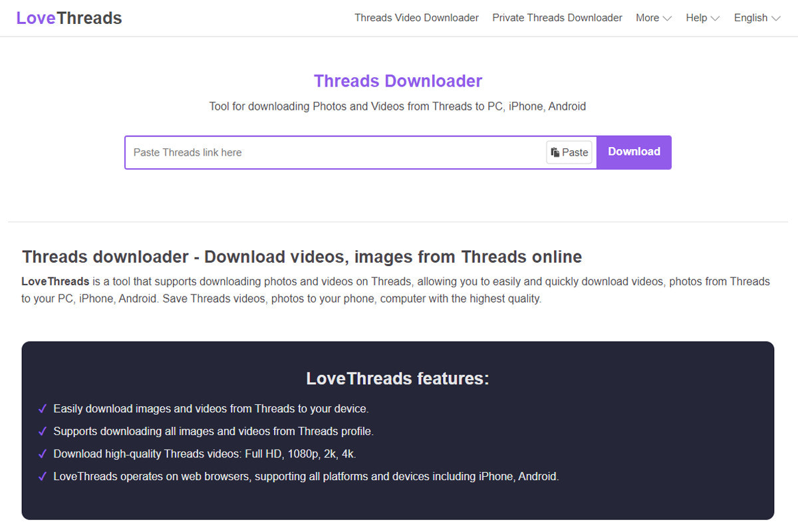Open the English language selector
Viewport: 798px width, 532px height.
tap(757, 18)
